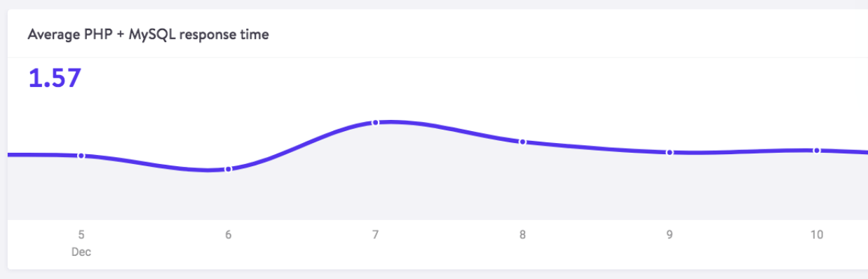
Task: Select the lowest data point above 6
Action: click(x=228, y=169)
